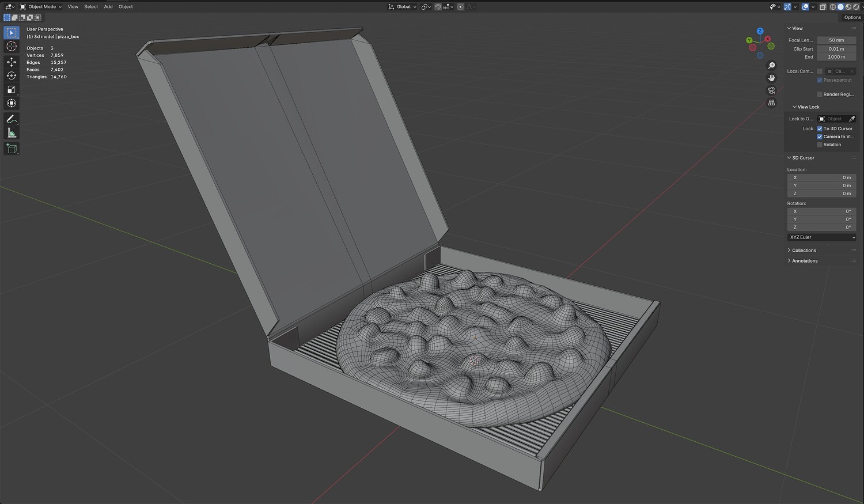Screen dimensions: 864x504
Task: Choose the Annotate pencil tool
Action: (x=12, y=119)
